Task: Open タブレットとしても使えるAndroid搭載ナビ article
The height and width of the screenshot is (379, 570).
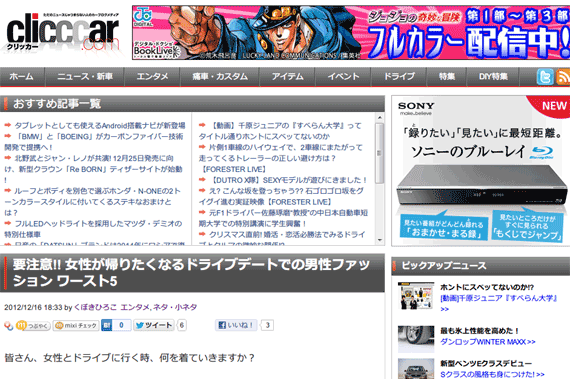Action: (x=100, y=126)
